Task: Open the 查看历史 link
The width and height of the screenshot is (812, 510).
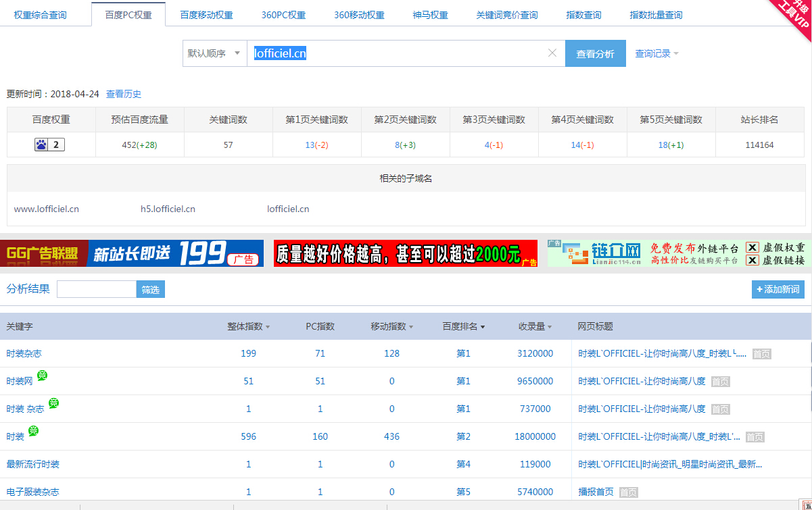Action: [124, 94]
